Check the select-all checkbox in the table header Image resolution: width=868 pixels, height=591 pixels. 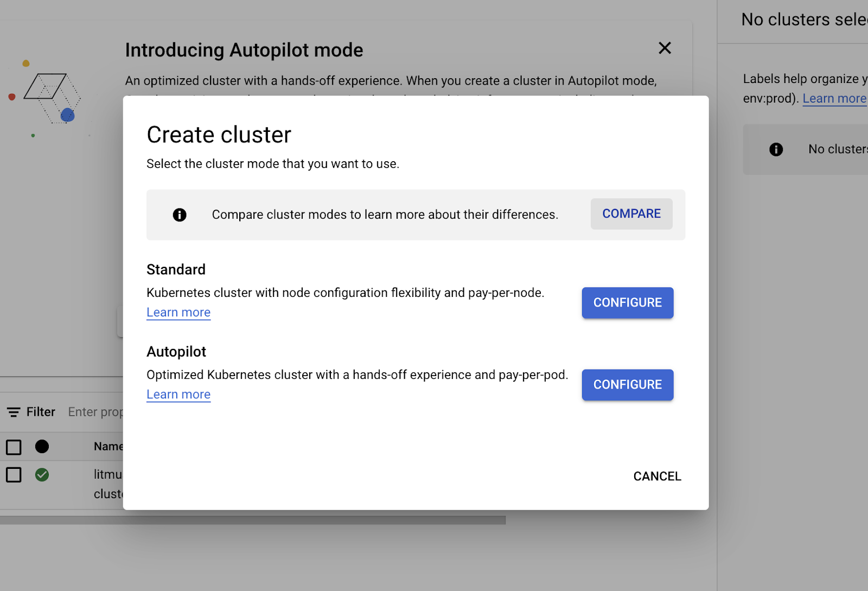(14, 447)
